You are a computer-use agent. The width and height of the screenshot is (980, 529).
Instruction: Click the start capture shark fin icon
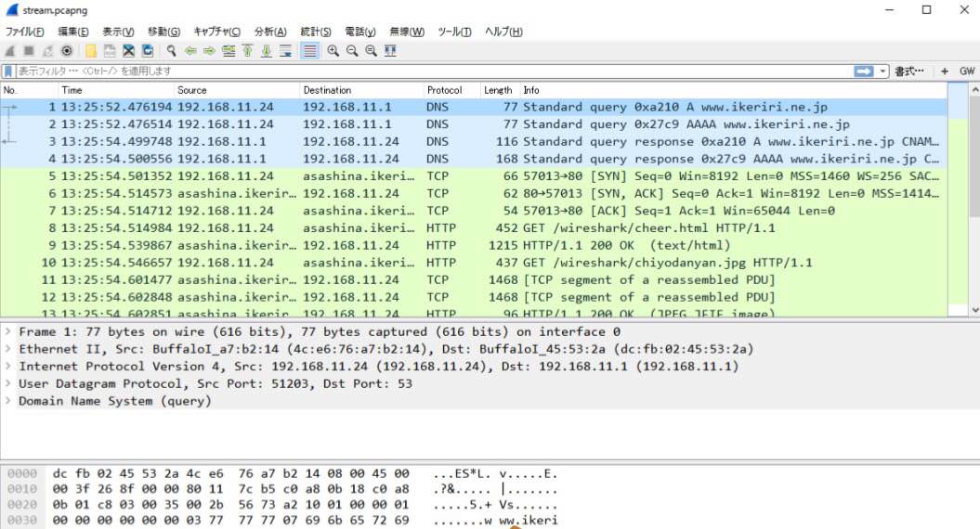pyautogui.click(x=10, y=51)
